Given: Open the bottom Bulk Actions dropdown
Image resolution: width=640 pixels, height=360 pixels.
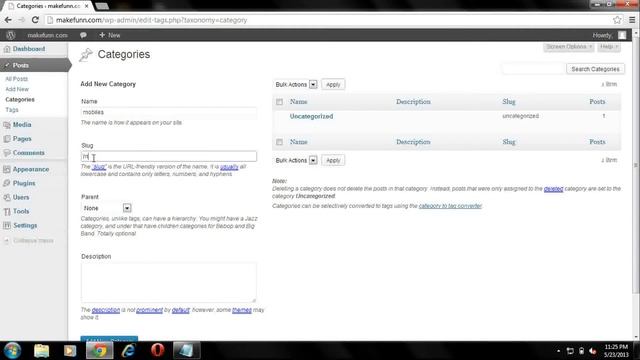Looking at the screenshot, I should (296, 160).
